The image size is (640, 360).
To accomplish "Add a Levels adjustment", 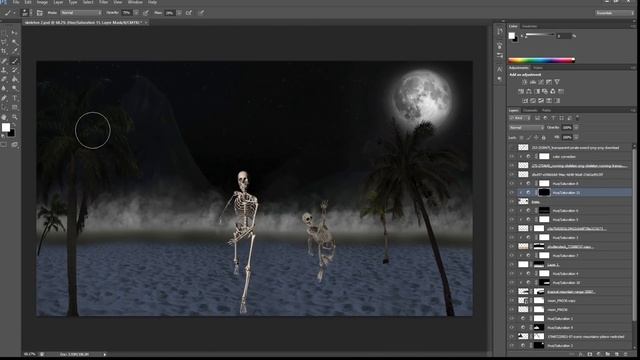I will pos(533,82).
